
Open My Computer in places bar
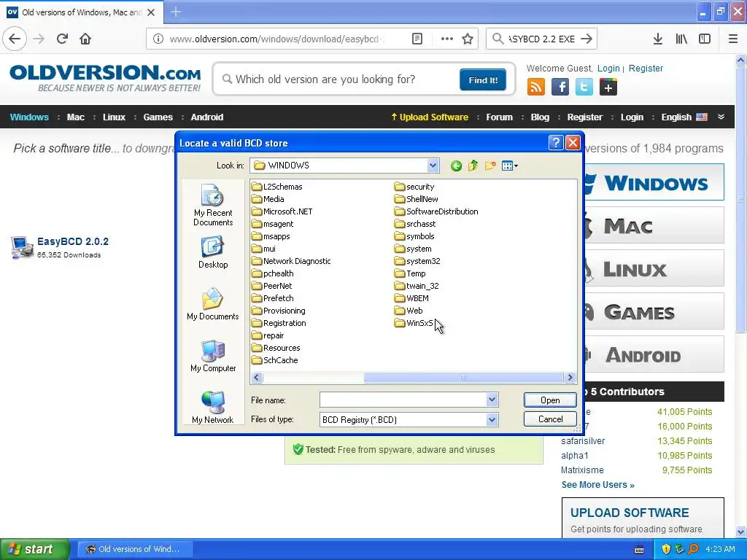tap(213, 356)
